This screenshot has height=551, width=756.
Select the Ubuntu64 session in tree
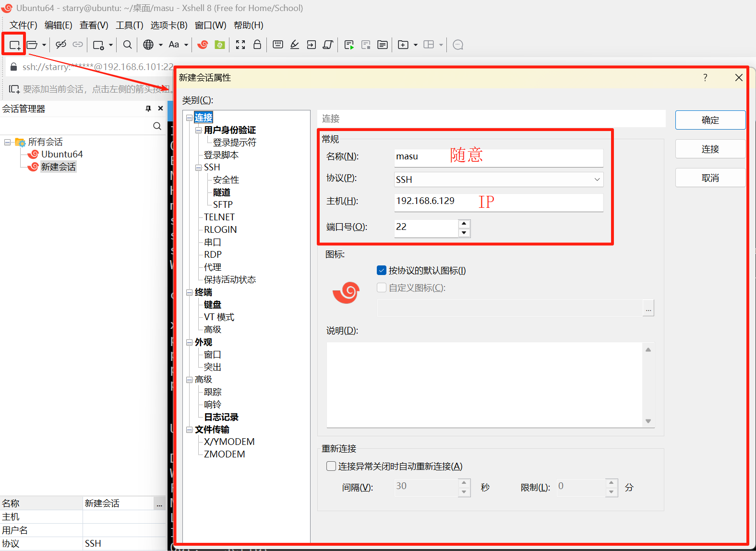[62, 154]
